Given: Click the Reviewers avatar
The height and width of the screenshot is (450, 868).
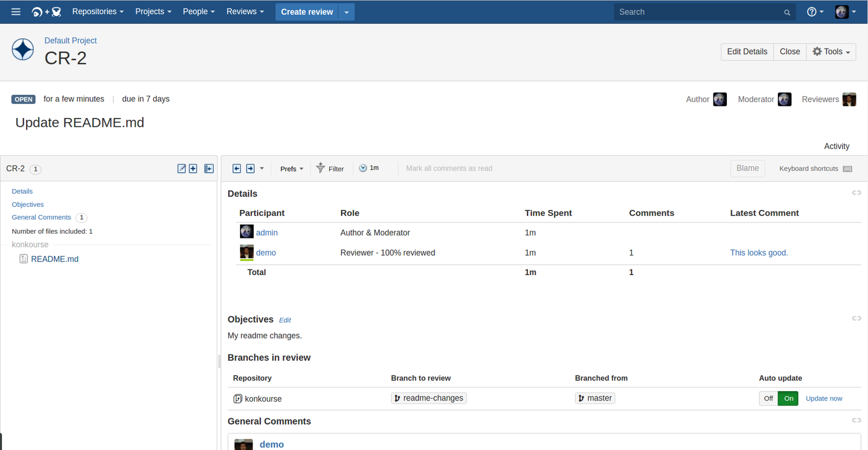Looking at the screenshot, I should [x=849, y=99].
